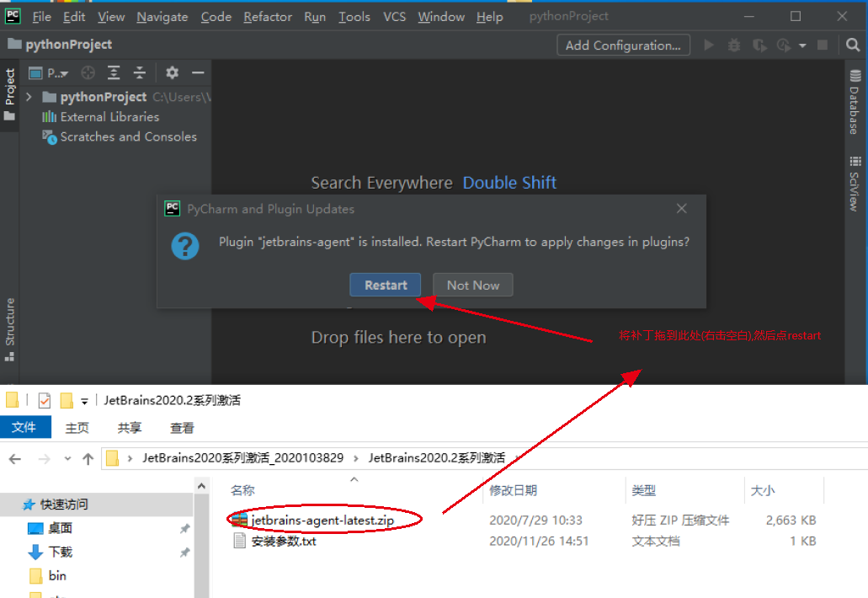Open the Add Configuration dropdown

(x=623, y=45)
